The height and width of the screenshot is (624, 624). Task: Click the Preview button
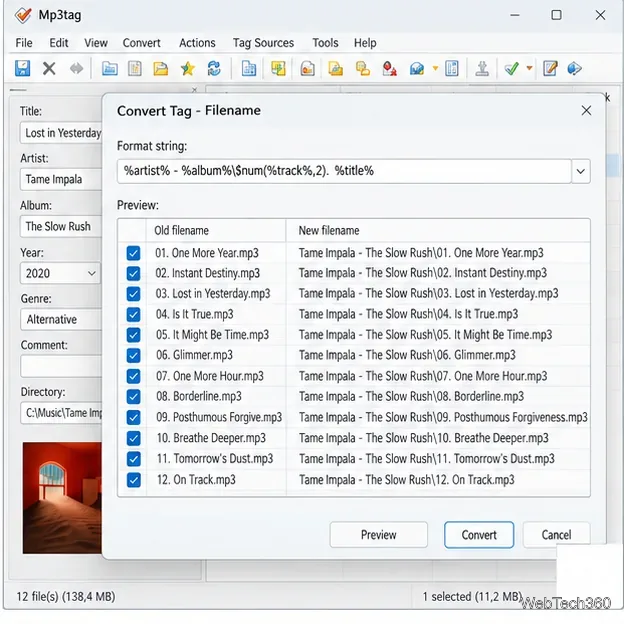click(x=378, y=534)
